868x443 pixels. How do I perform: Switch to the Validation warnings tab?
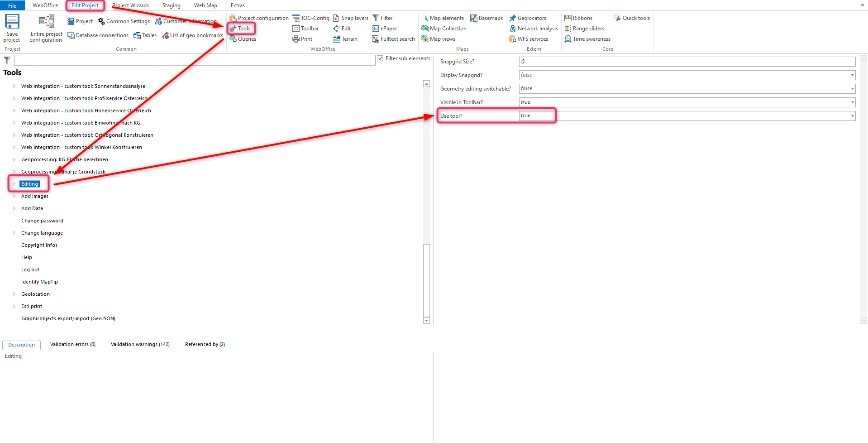click(x=140, y=344)
